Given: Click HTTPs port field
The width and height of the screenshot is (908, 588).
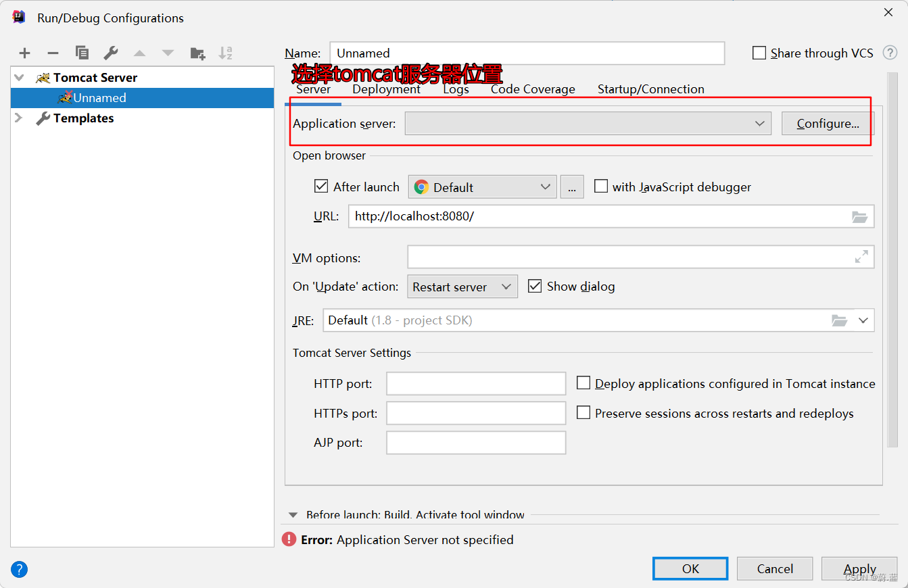Looking at the screenshot, I should click(476, 413).
